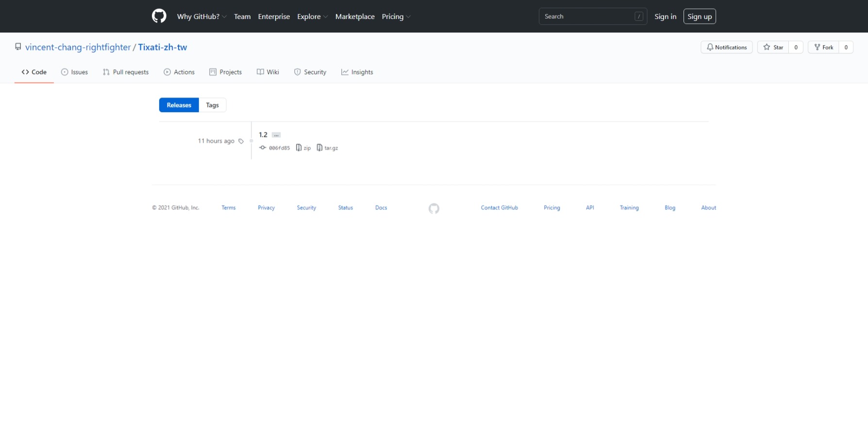Open the About footer link
868x434 pixels.
(x=709, y=207)
